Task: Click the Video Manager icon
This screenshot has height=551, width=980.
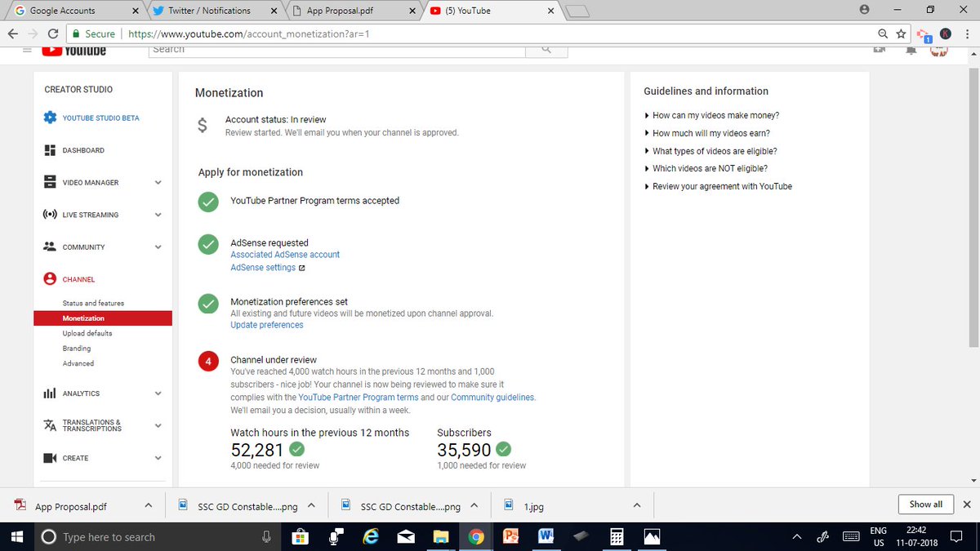Action: click(x=50, y=183)
